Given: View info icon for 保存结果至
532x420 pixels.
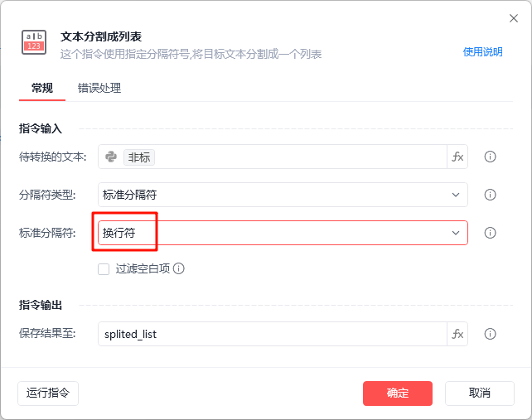Looking at the screenshot, I should coord(490,334).
